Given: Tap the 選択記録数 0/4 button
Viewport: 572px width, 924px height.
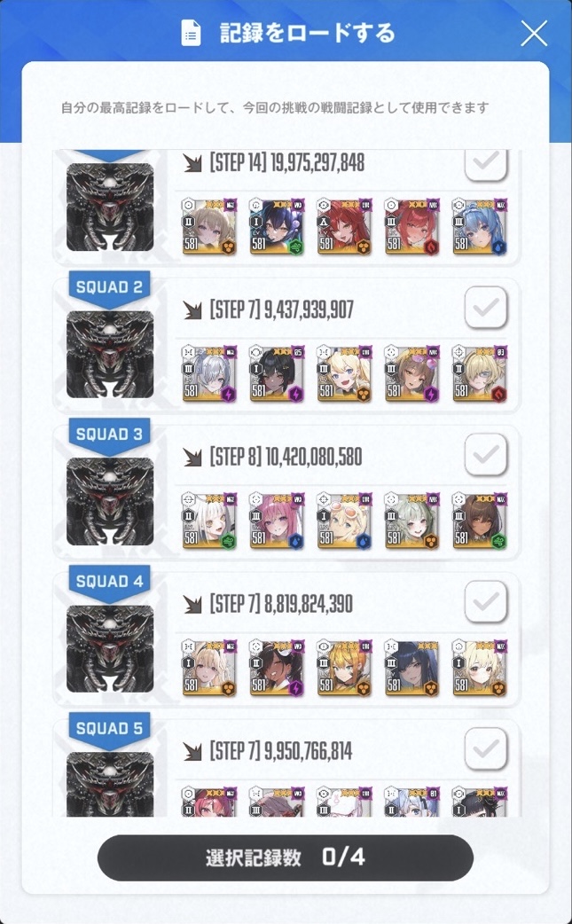Looking at the screenshot, I should pyautogui.click(x=286, y=857).
